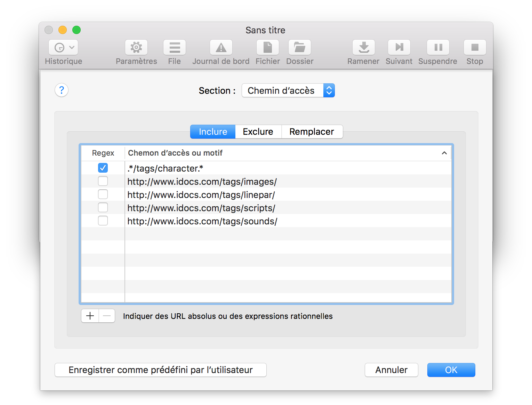532x405 pixels.
Task: Click the File queue list icon
Action: (175, 48)
